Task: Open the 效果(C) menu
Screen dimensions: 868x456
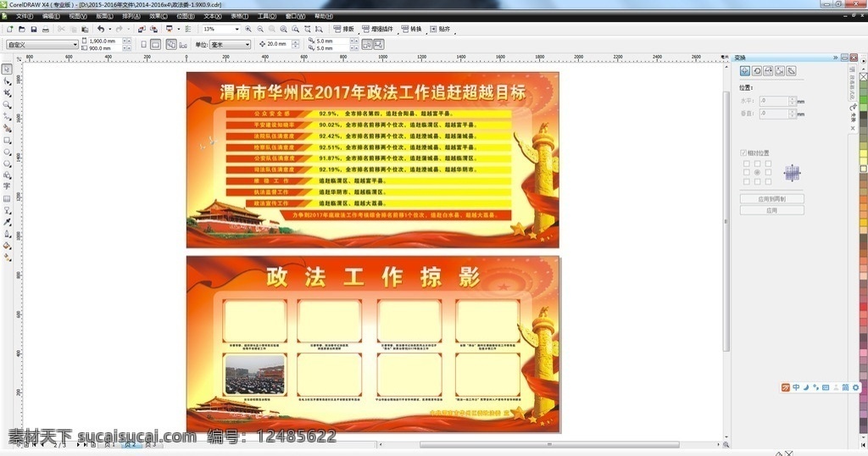Action: point(159,17)
